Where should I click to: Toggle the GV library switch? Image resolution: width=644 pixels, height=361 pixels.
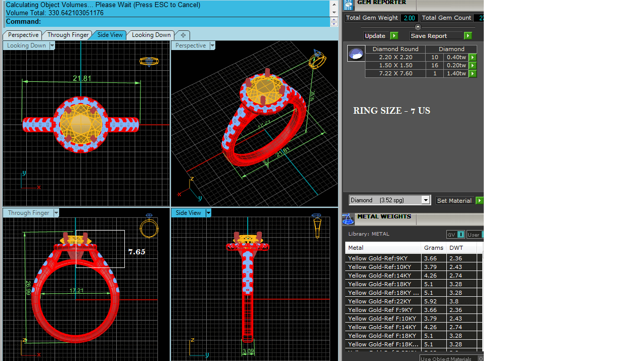[461, 235]
